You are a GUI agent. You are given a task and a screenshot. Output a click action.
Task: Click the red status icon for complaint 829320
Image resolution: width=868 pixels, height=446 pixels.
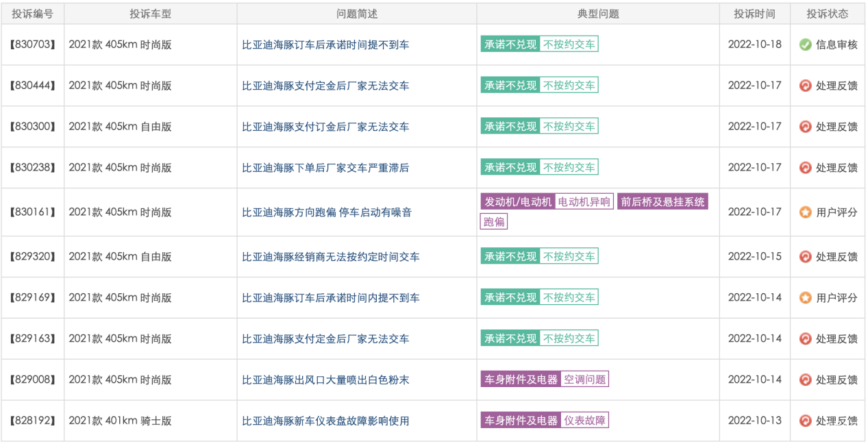(806, 257)
